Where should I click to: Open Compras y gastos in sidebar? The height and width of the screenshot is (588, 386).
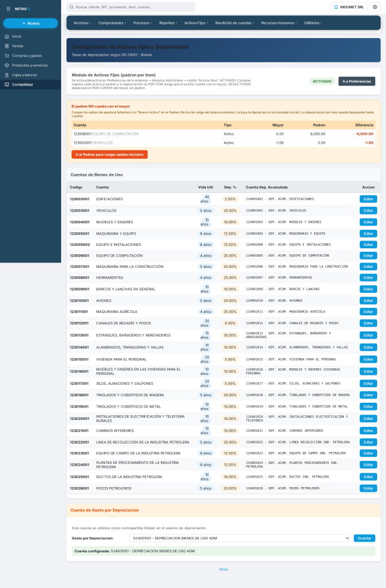point(30,55)
